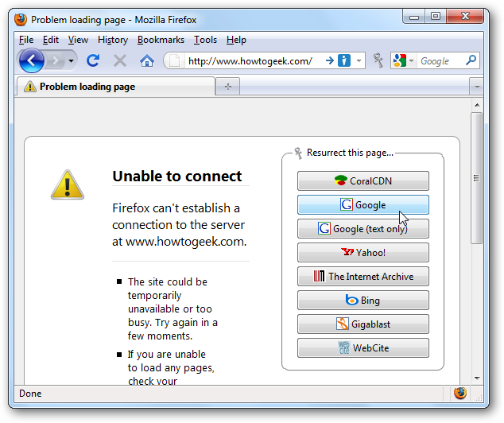The image size is (504, 423).
Task: Click the vertical scrollbar thumb
Action: click(x=477, y=178)
